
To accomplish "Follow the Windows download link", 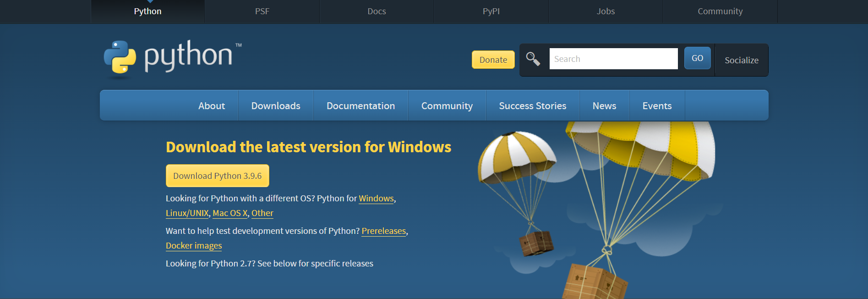I will click(x=376, y=199).
